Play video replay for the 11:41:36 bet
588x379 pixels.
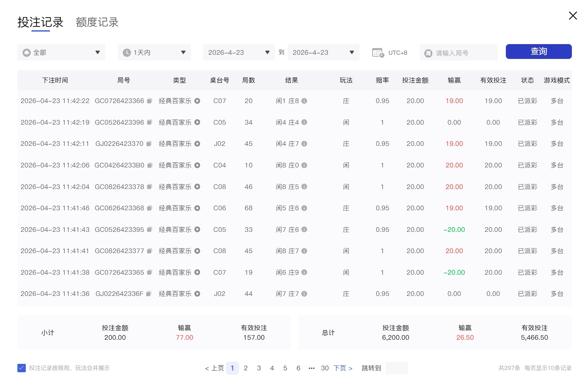[x=198, y=294]
